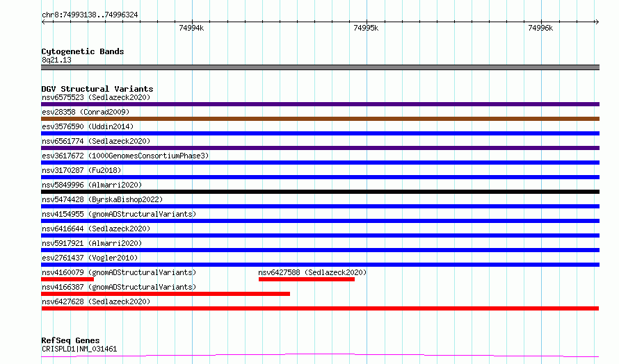Click the 74994k ruler position
Image resolution: width=619 pixels, height=364 pixels.
[191, 28]
